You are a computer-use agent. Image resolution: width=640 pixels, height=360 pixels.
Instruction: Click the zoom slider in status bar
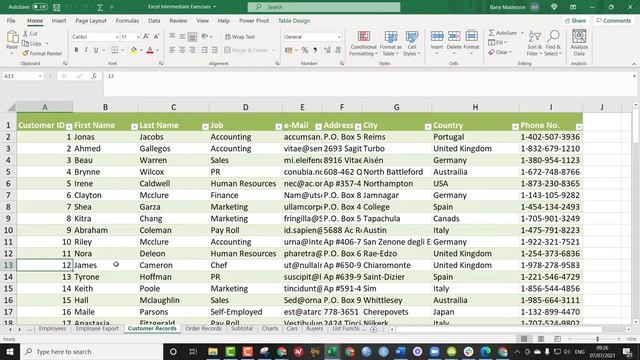point(597,339)
